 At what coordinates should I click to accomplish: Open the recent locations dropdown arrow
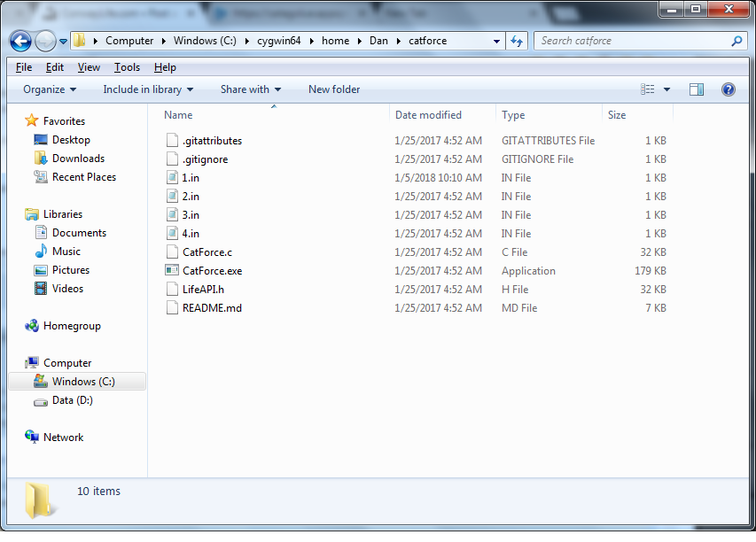click(x=63, y=42)
